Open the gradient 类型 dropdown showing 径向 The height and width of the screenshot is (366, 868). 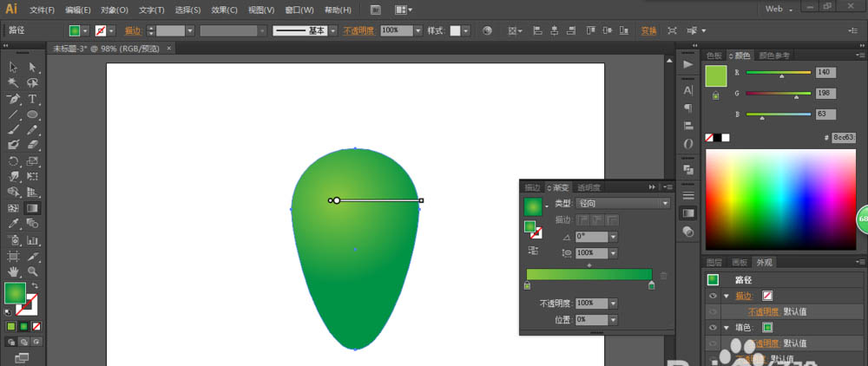[x=622, y=204]
